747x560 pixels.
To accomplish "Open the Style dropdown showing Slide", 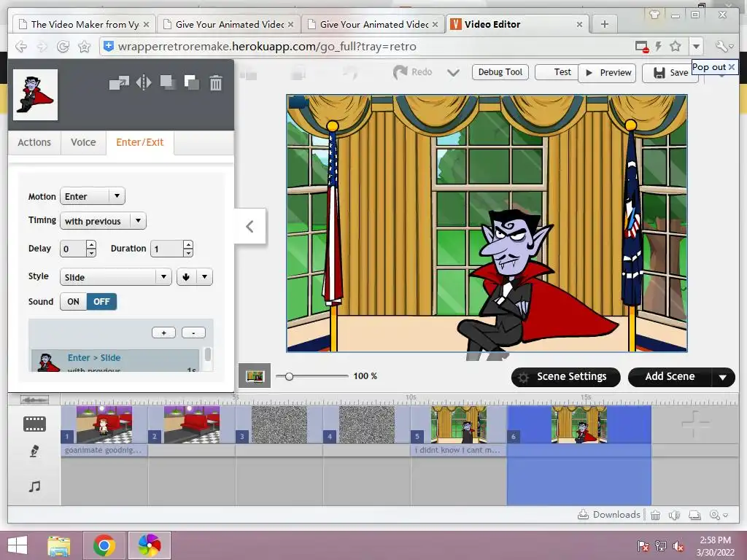I will (116, 277).
